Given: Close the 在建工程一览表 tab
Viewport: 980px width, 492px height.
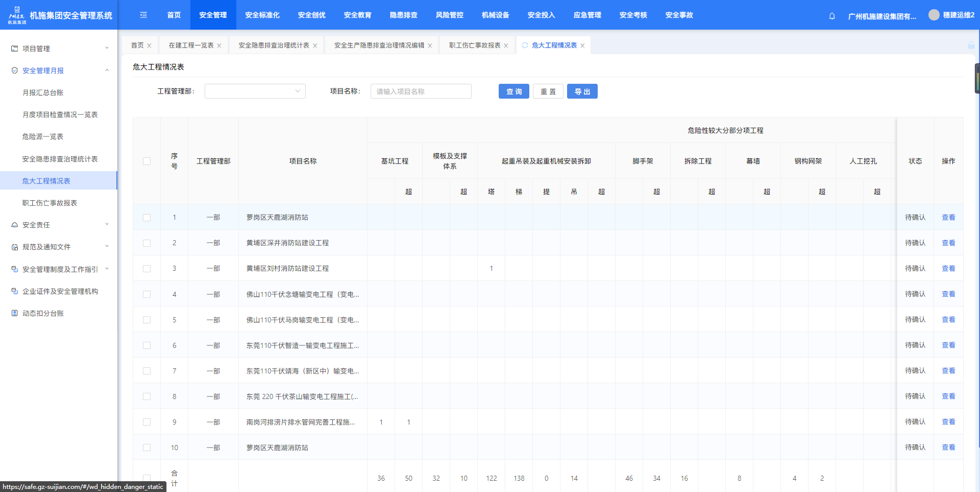Looking at the screenshot, I should pyautogui.click(x=219, y=45).
